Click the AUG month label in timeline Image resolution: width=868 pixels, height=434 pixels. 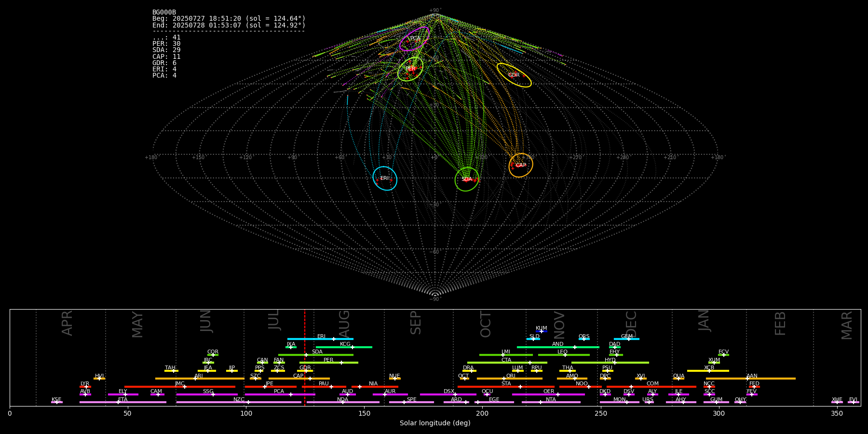344,324
